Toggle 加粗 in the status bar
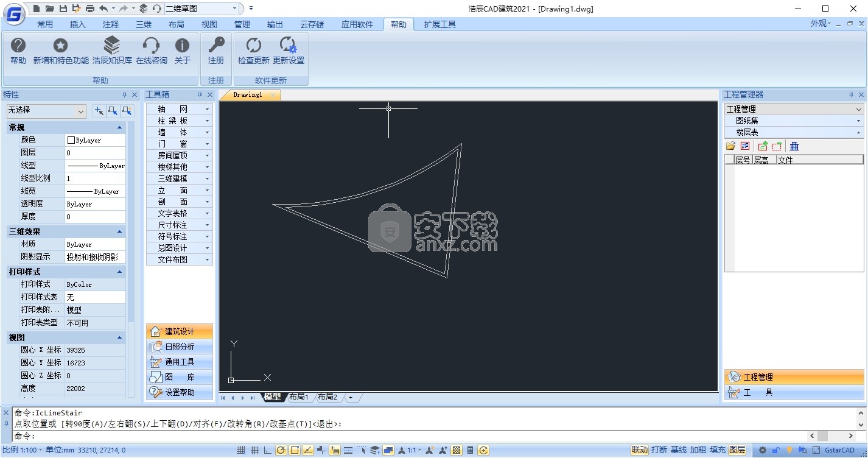Viewport: 868px width, 458px height. tap(698, 450)
